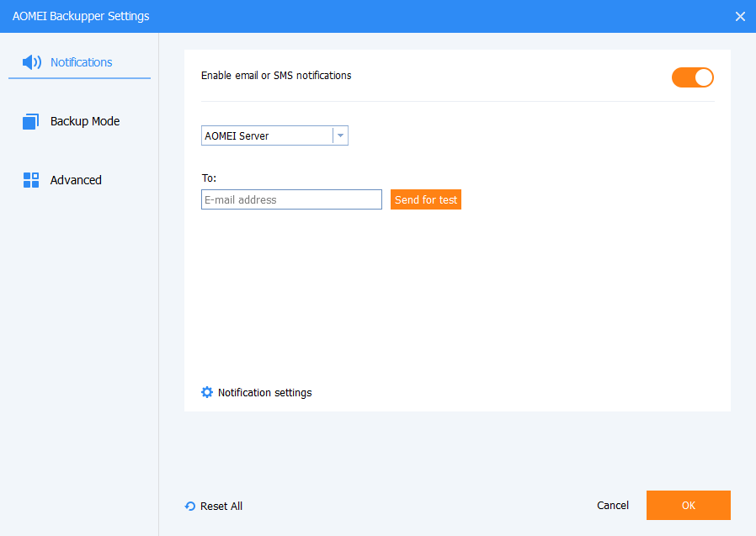Click the gear icon for Notification settings
Image resolution: width=756 pixels, height=536 pixels.
(x=207, y=392)
